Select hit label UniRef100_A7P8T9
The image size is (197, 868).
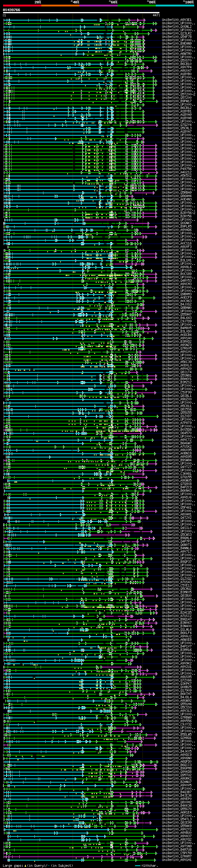pos(177,422)
